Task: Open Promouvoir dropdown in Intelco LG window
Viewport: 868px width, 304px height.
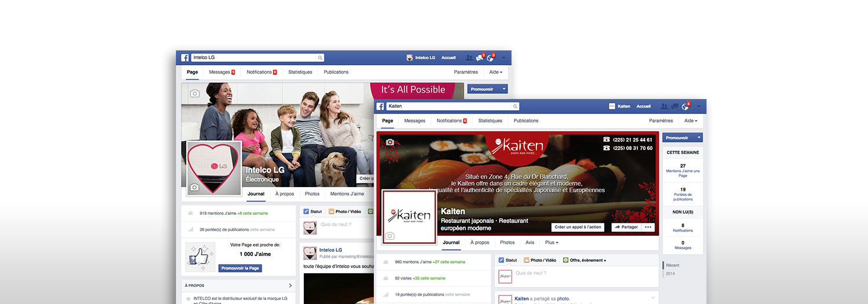Action: (504, 89)
